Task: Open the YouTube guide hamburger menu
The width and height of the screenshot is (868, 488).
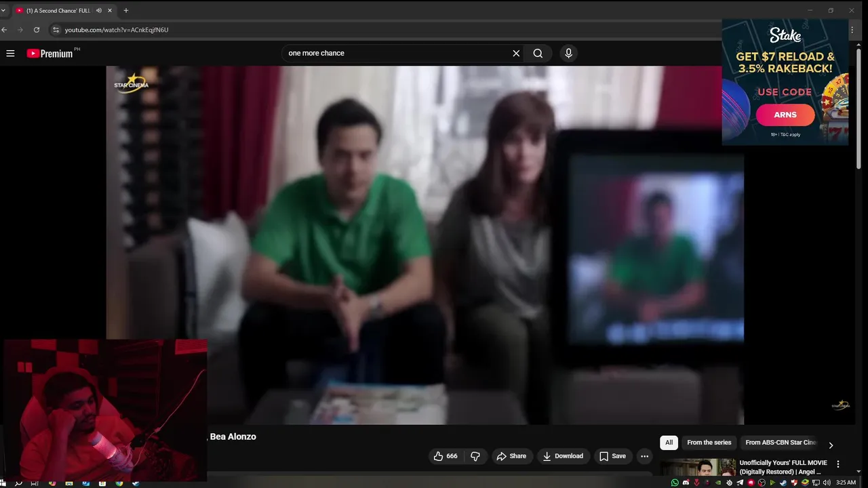Action: (10, 53)
